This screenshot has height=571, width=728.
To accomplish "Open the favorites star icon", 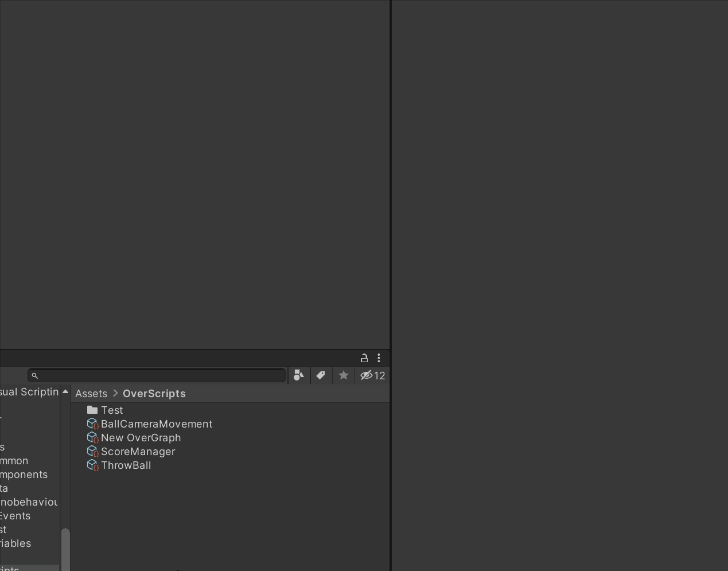I will tap(344, 375).
